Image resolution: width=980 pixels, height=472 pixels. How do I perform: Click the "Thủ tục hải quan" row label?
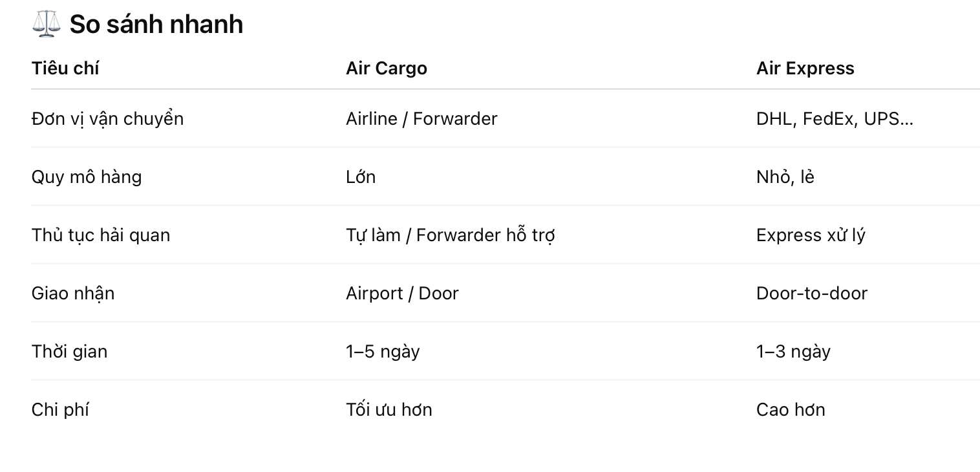pos(101,235)
